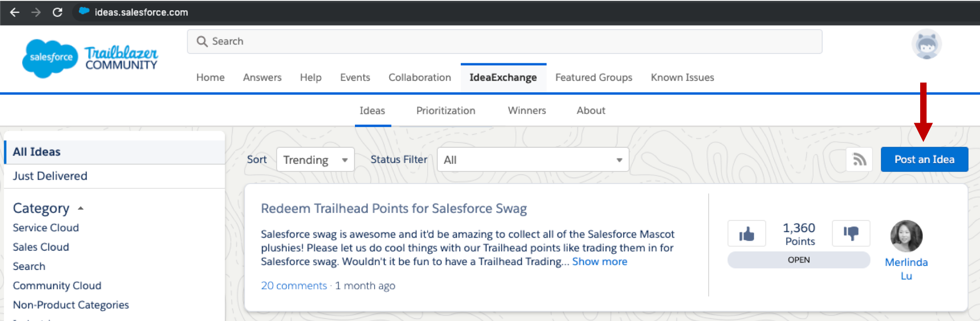The width and height of the screenshot is (980, 321).
Task: Open the Merlinda Lu name link
Action: [906, 269]
